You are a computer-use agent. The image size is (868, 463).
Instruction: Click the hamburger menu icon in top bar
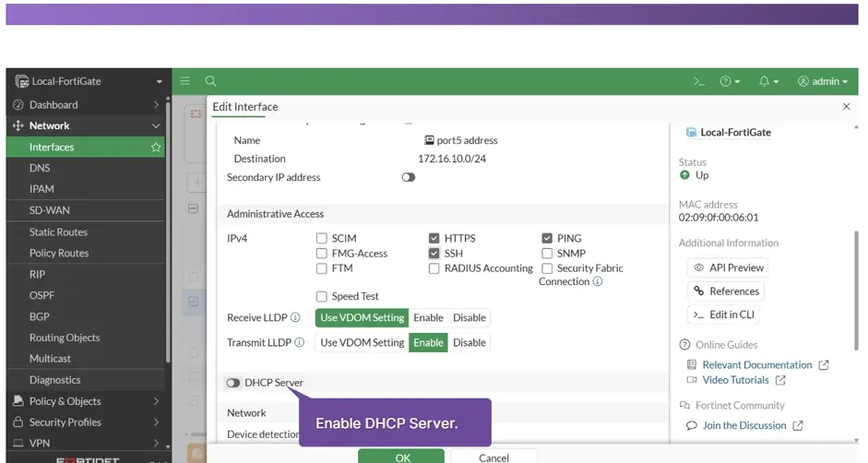(x=184, y=81)
